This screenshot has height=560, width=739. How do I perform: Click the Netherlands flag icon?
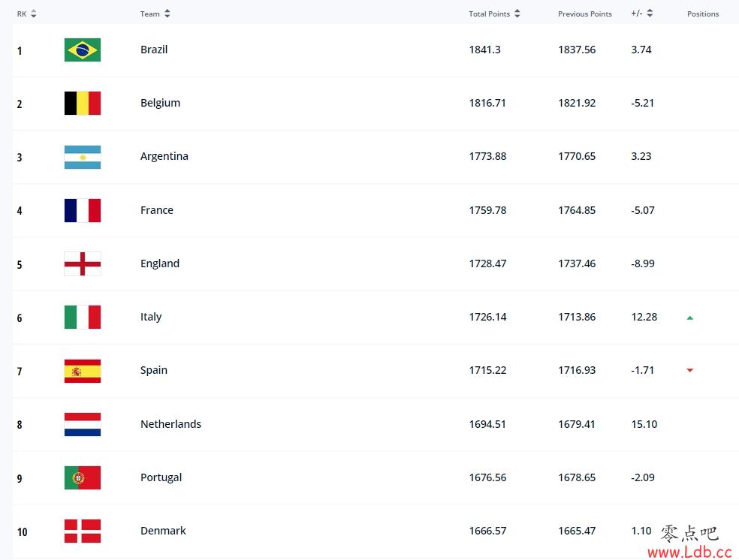point(83,424)
